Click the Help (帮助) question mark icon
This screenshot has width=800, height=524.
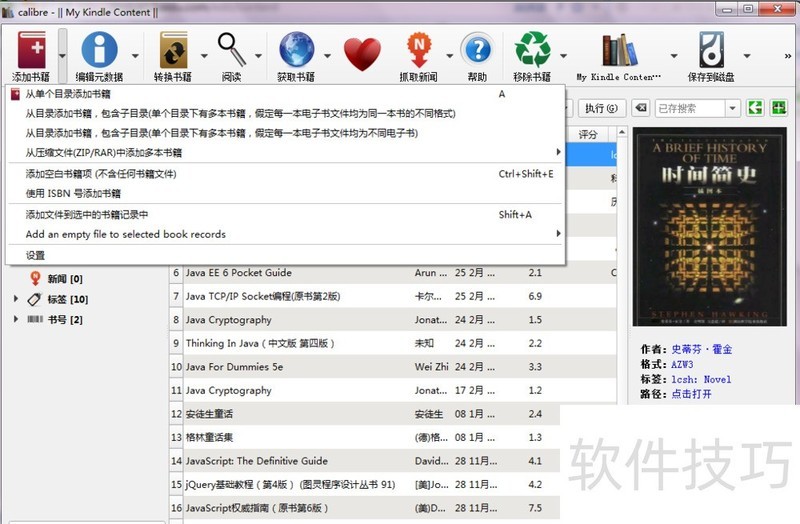tap(477, 50)
